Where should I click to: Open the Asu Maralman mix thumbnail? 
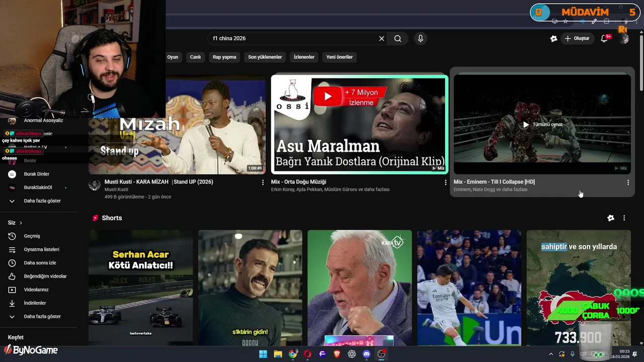point(359,125)
